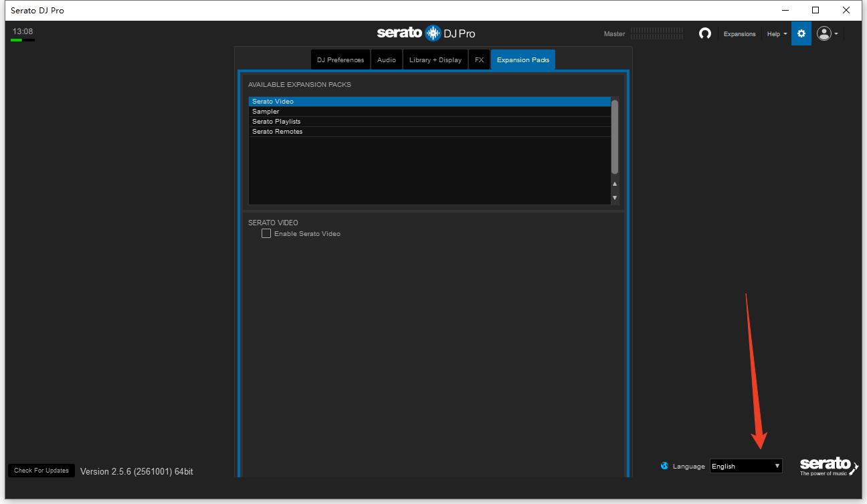Open the Expansions button in top bar

[739, 34]
